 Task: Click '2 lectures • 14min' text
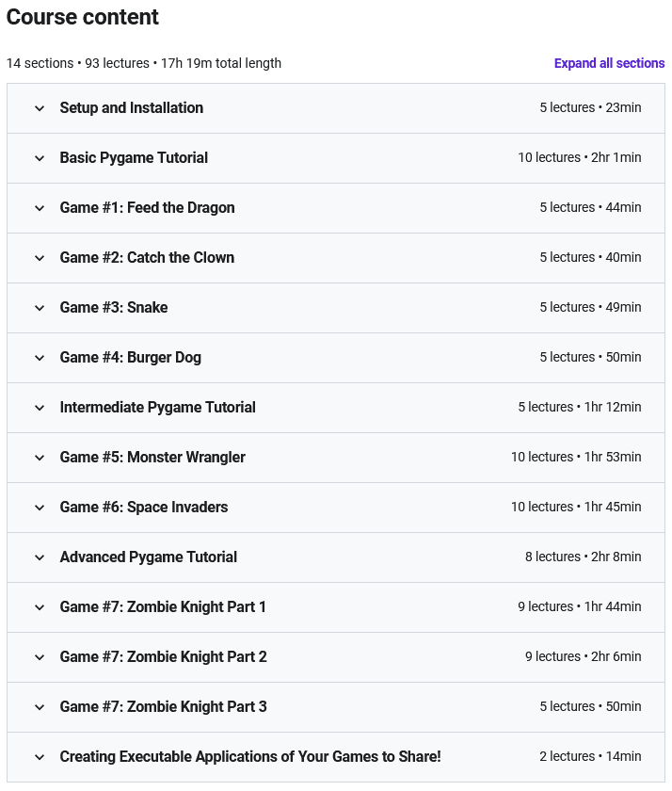[590, 757]
